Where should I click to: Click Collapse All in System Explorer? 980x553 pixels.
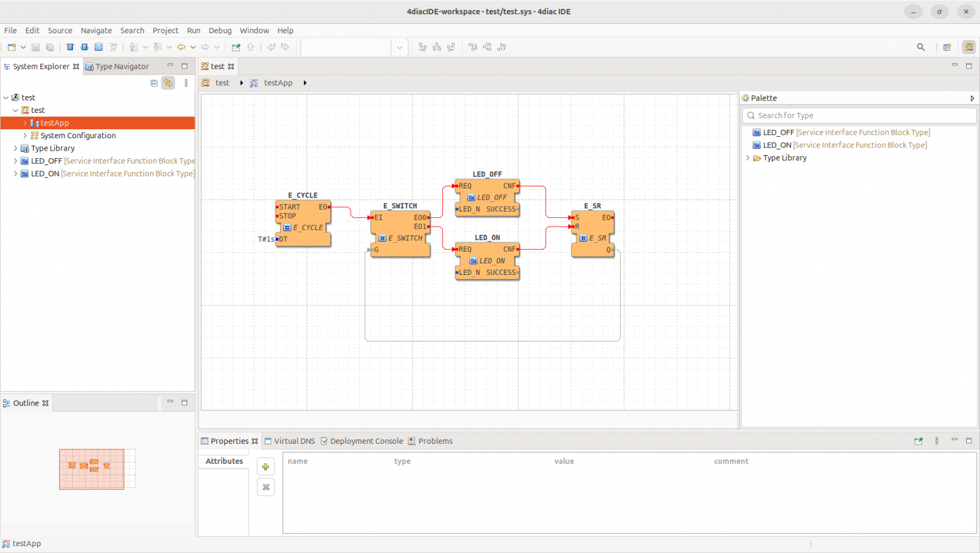(x=154, y=83)
